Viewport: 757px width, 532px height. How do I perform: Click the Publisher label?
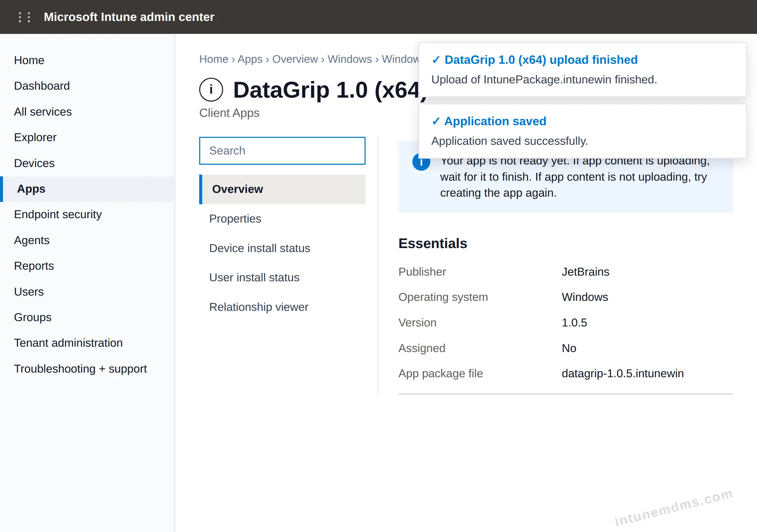pyautogui.click(x=422, y=272)
